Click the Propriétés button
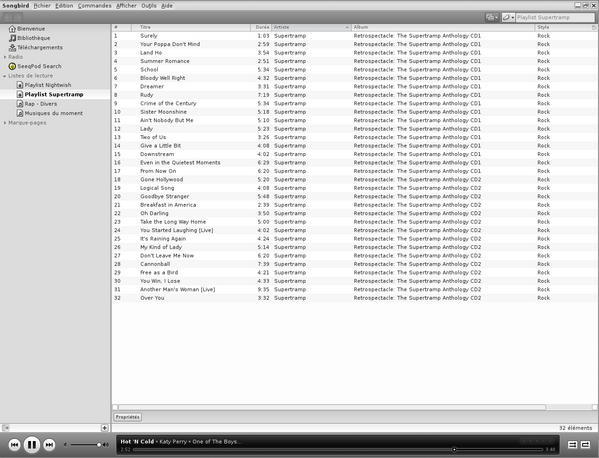This screenshot has width=599, height=458. [x=128, y=417]
